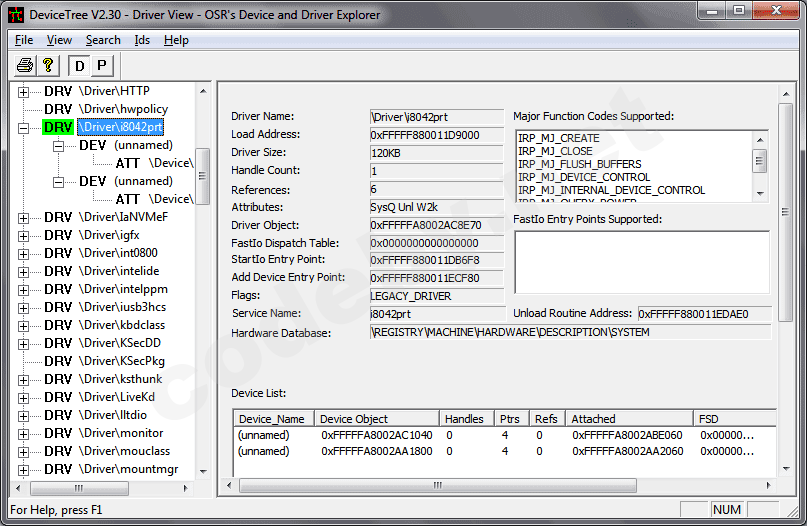Click the first DEV (unnamed) node icon
The width and height of the screenshot is (807, 526).
93,145
